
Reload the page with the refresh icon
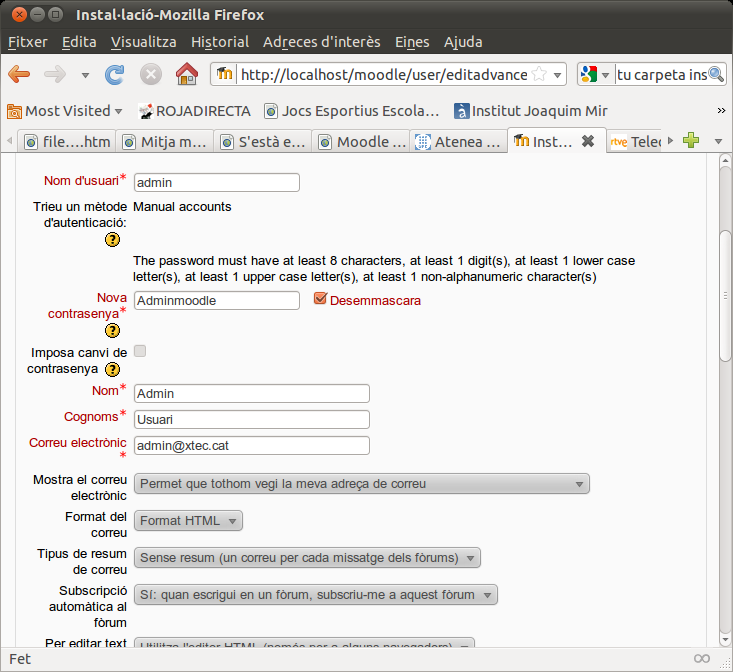[x=115, y=75]
